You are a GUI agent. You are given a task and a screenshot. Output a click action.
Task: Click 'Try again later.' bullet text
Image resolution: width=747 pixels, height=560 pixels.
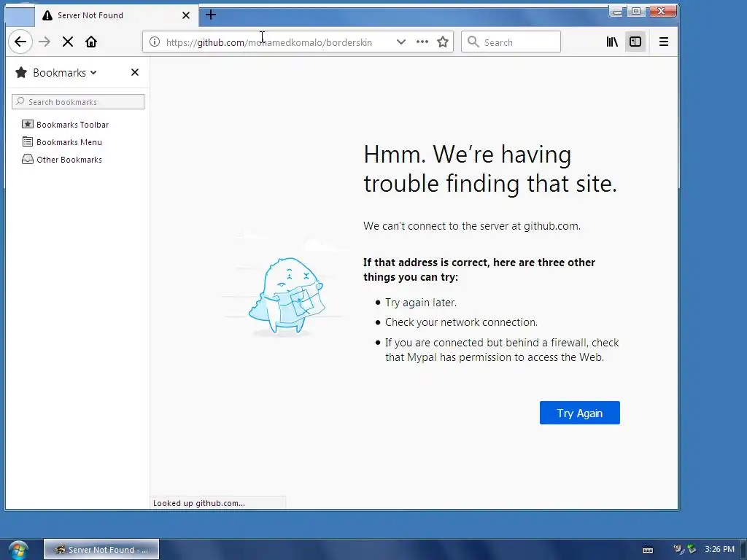[421, 303]
